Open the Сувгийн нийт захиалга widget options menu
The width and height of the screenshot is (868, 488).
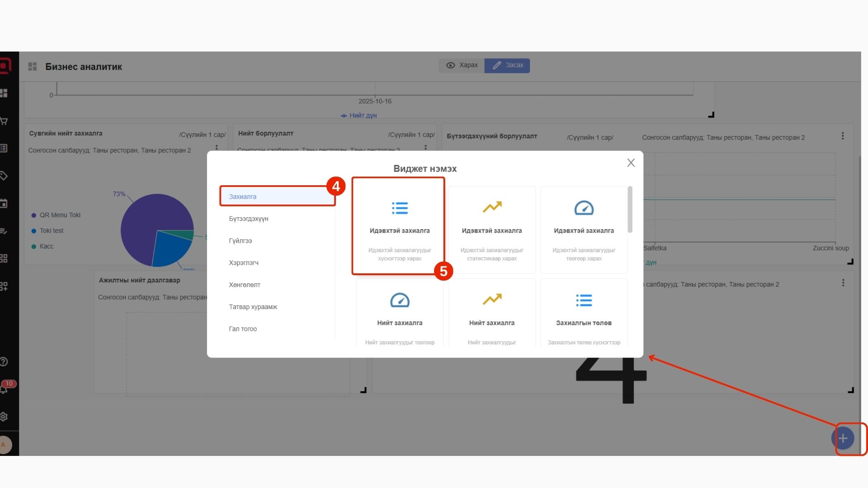pos(217,148)
